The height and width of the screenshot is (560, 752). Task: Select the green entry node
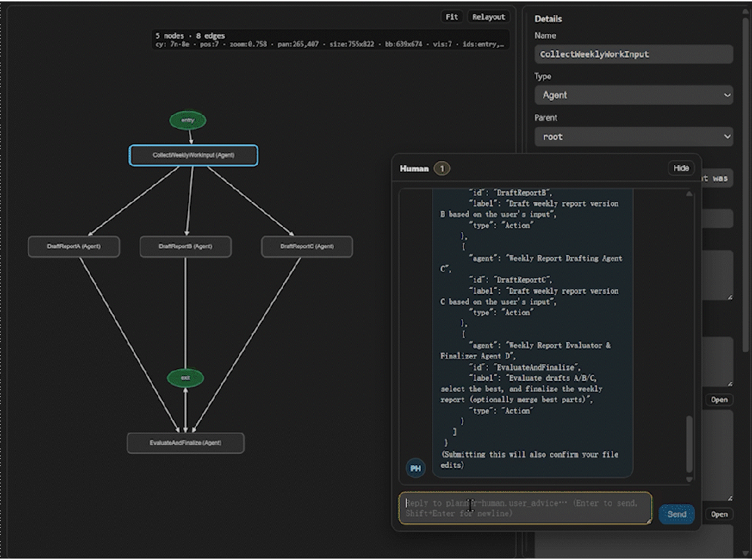(x=187, y=120)
